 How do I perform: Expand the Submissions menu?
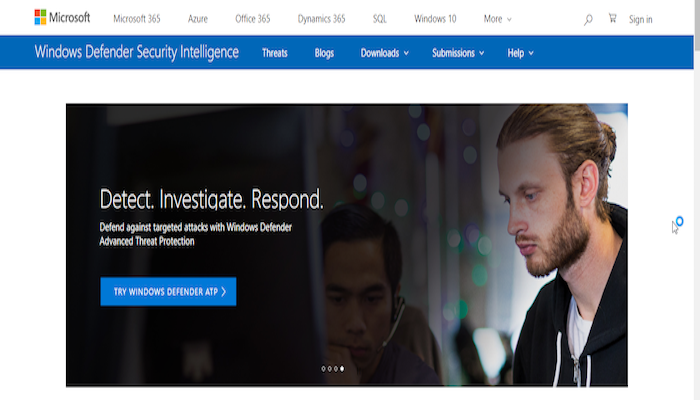tap(458, 53)
